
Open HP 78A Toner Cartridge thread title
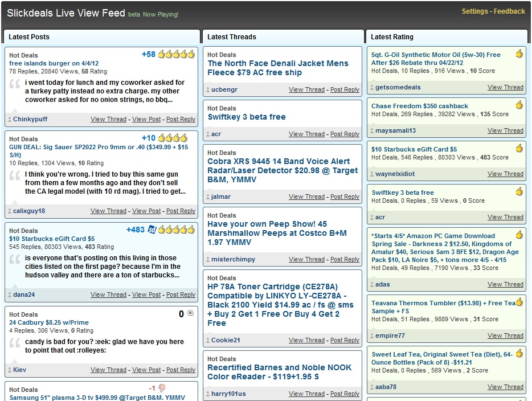click(280, 305)
